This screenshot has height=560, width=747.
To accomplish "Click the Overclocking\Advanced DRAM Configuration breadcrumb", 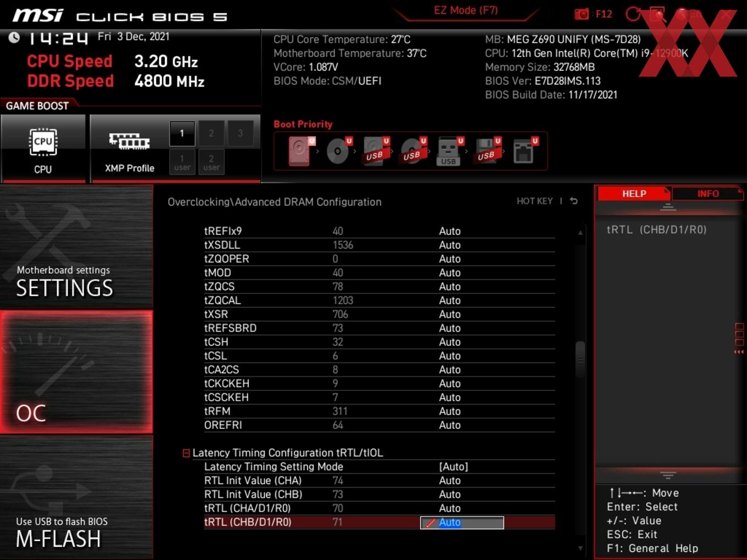I will click(x=274, y=202).
